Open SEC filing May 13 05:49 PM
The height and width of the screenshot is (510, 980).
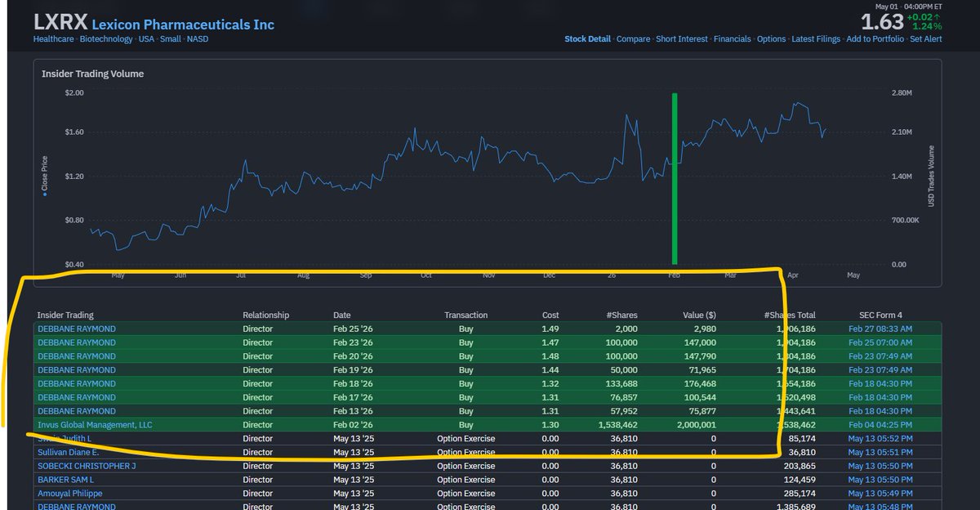[880, 494]
